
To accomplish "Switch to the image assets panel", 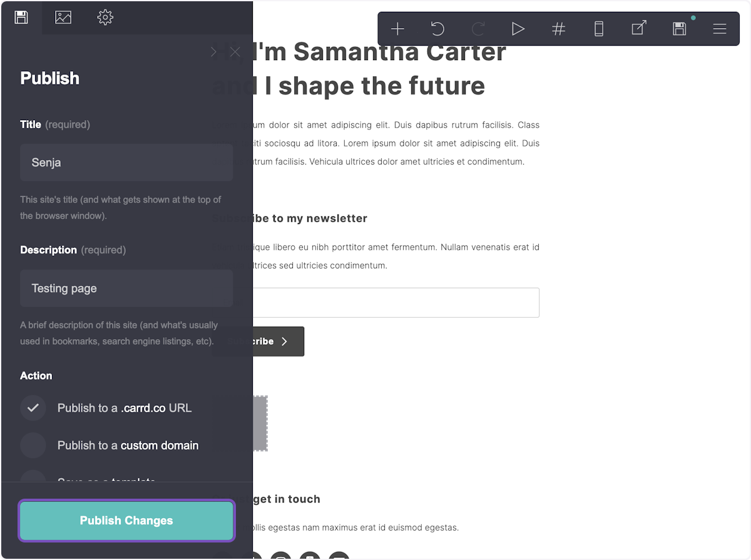I will (x=63, y=18).
